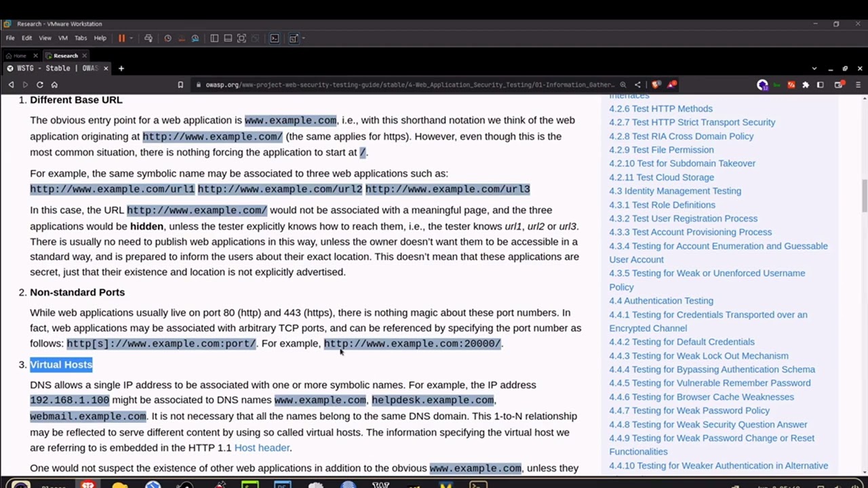Open the power options dropdown arrow
This screenshot has width=868, height=488.
tap(131, 38)
